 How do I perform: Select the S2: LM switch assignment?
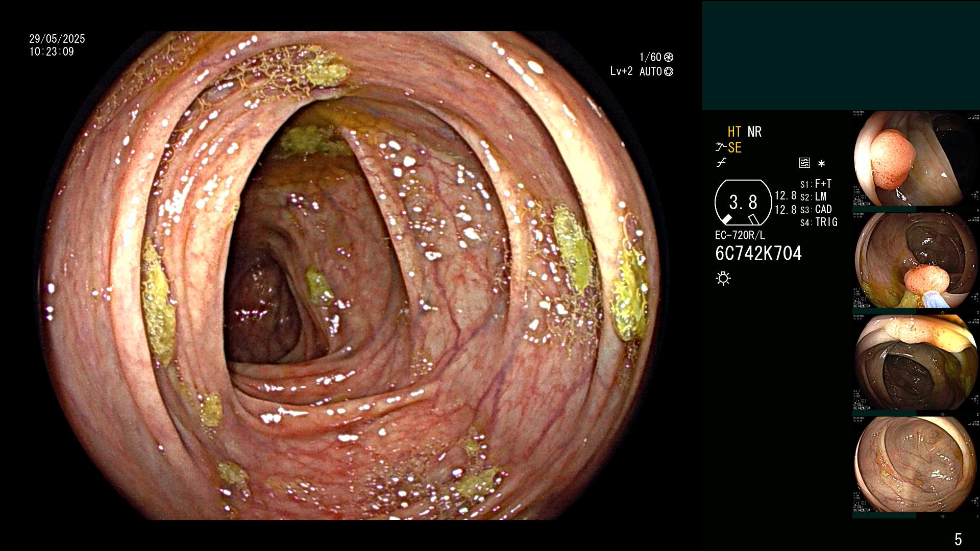(x=813, y=196)
